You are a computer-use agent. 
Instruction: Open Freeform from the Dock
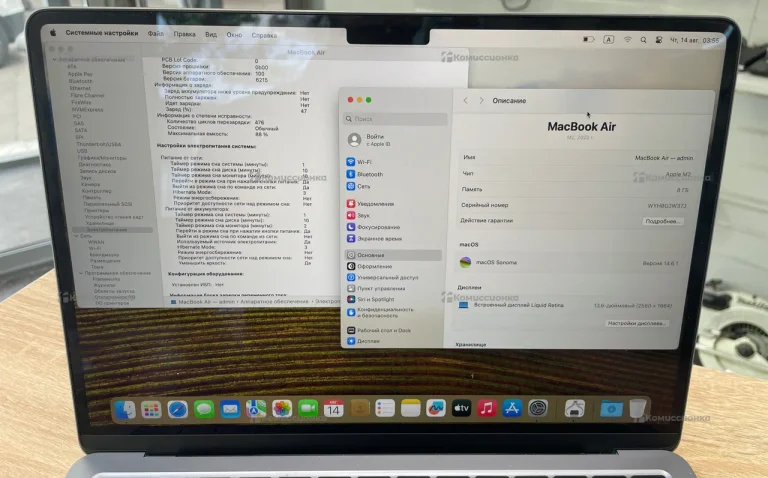[x=435, y=408]
